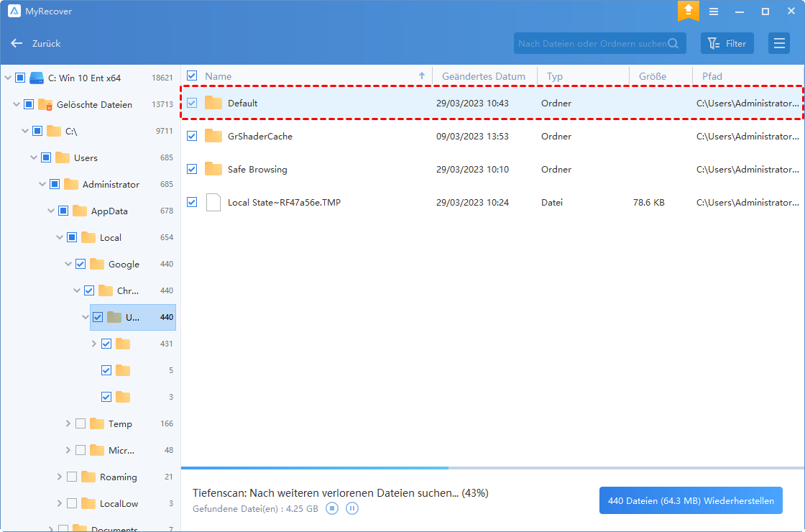
Task: Click the unnamed subfolder icon with 5 files
Action: [x=123, y=371]
